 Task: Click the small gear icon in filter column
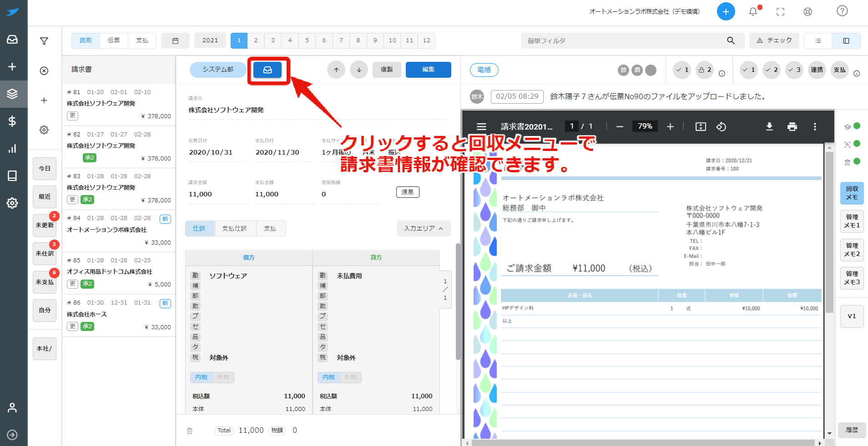pos(44,130)
